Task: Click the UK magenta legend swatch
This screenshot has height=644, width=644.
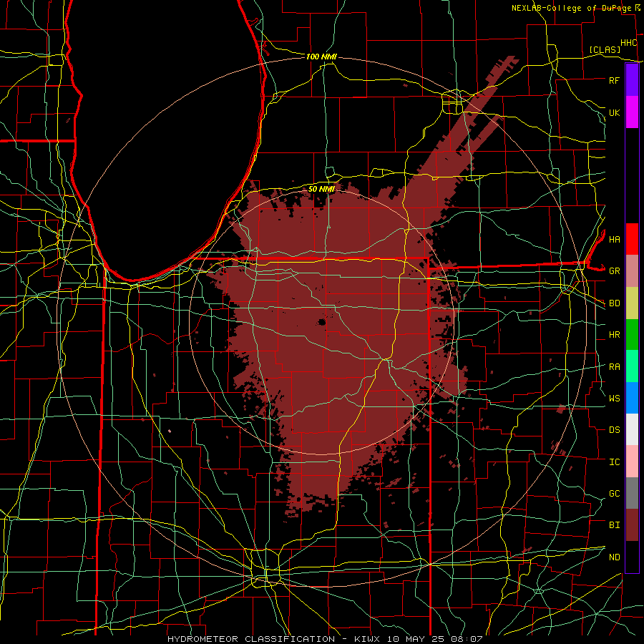Action: (632, 112)
